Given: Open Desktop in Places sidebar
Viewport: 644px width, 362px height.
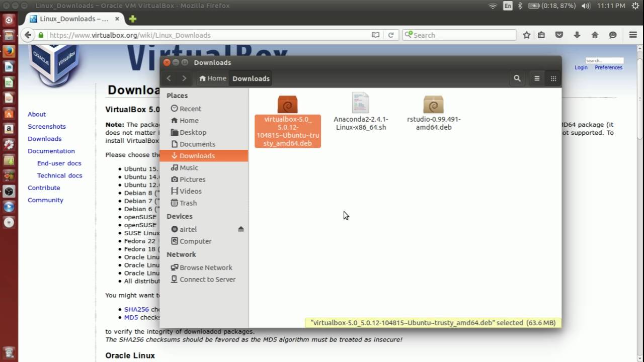Looking at the screenshot, I should tap(204, 132).
